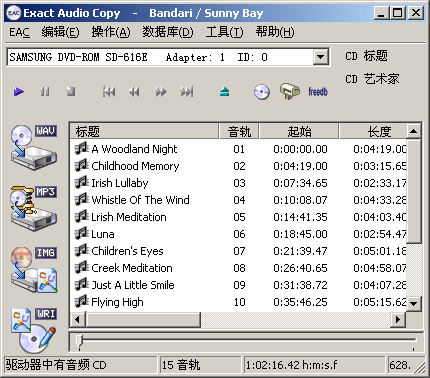430x378 pixels.
Task: Close the Exact Audio Copy window
Action: point(416,13)
